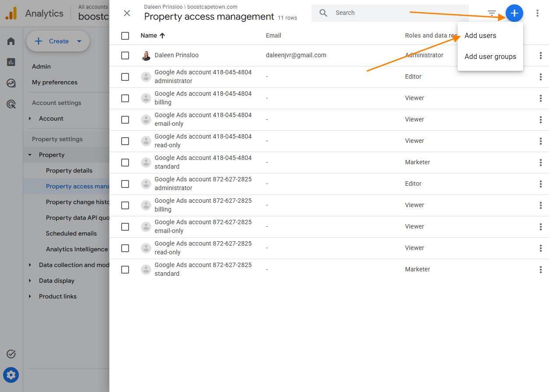Open row menu for 872-627-2825 read-only
Viewport: 549px width, 392px height.
[x=541, y=248]
